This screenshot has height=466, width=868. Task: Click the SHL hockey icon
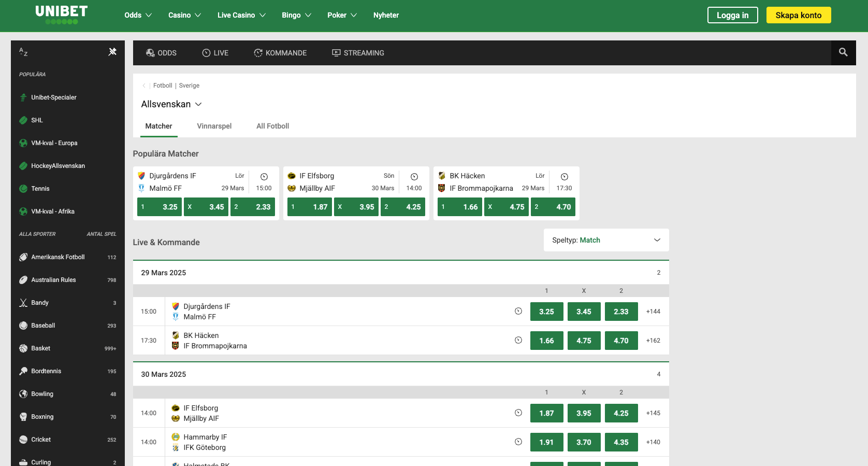23,120
